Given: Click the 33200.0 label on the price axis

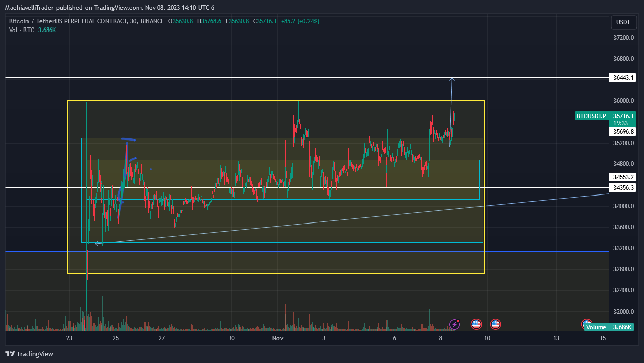Looking at the screenshot, I should click(624, 248).
